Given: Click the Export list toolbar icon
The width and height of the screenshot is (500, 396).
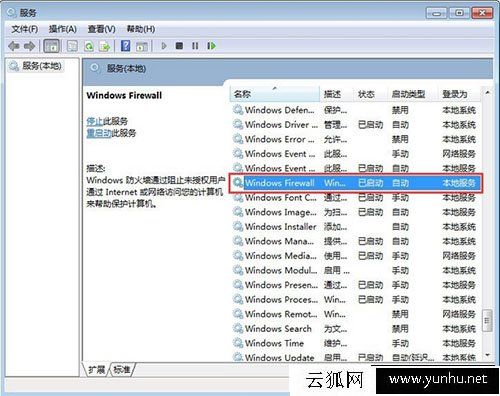Looking at the screenshot, I should click(105, 46).
